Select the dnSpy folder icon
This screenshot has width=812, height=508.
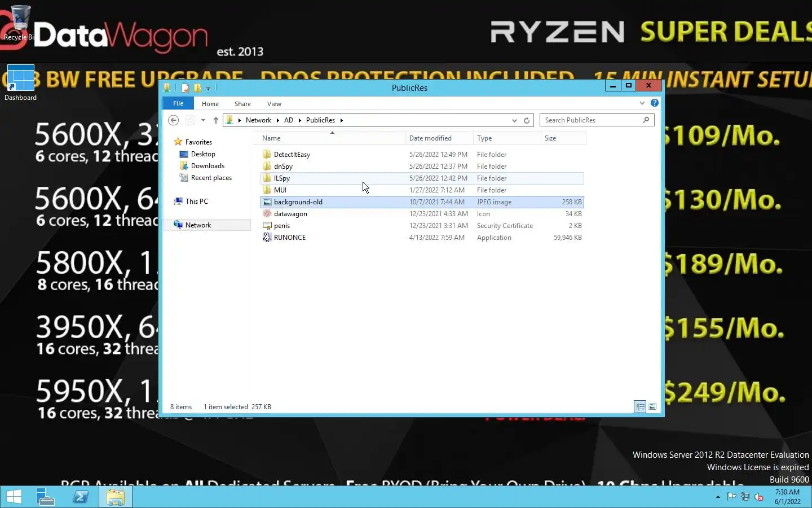click(267, 166)
